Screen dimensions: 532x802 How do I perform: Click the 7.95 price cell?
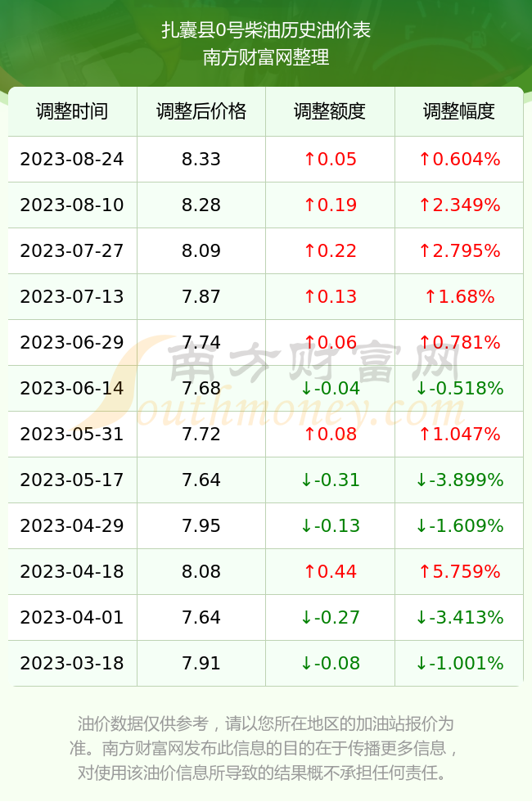coord(201,525)
